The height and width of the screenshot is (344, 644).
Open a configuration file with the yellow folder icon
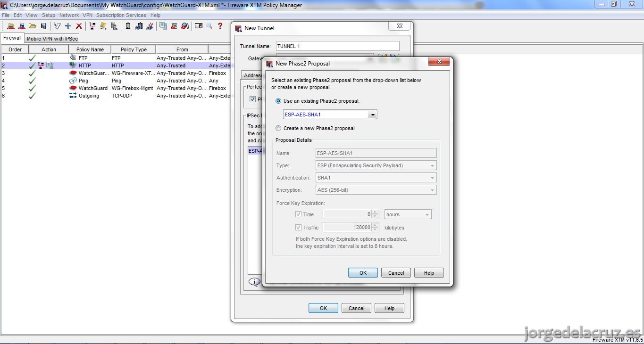33,26
